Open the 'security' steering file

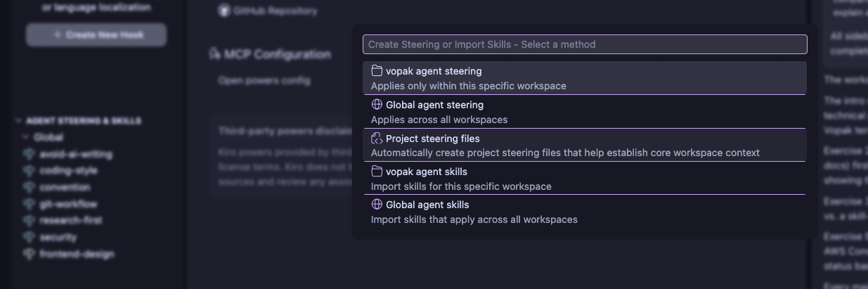point(58,237)
